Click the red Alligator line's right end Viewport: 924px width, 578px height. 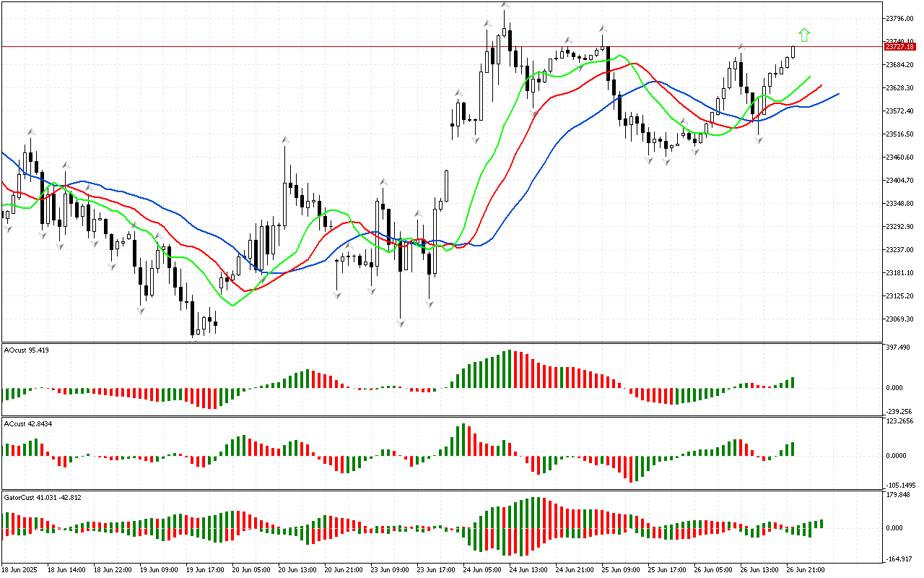point(821,85)
